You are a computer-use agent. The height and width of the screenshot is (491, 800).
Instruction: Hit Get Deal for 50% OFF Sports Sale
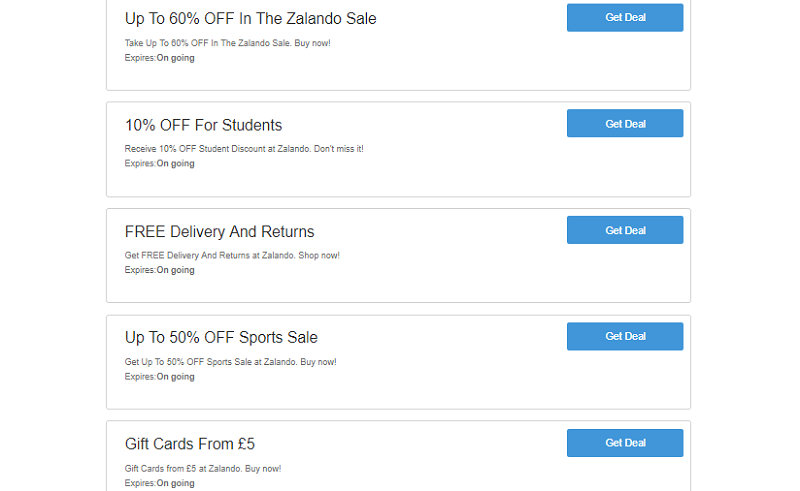[x=625, y=337]
